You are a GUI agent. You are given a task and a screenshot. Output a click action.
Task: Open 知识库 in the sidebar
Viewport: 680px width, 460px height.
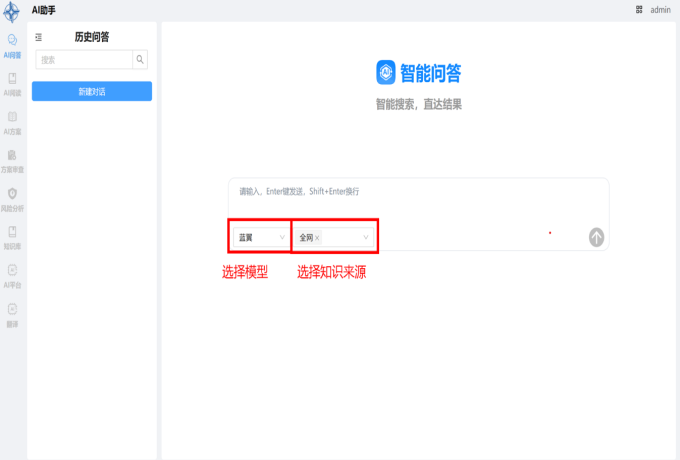pyautogui.click(x=12, y=236)
